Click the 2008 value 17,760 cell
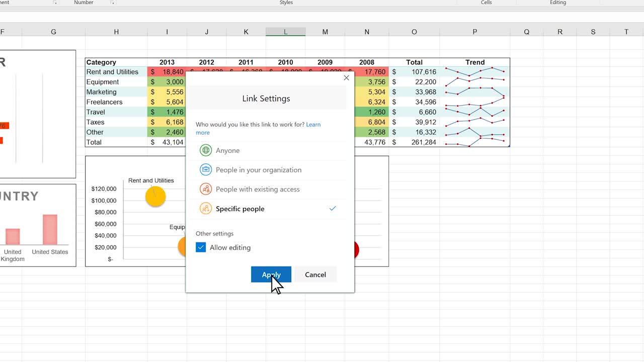644x362 pixels. (x=371, y=72)
